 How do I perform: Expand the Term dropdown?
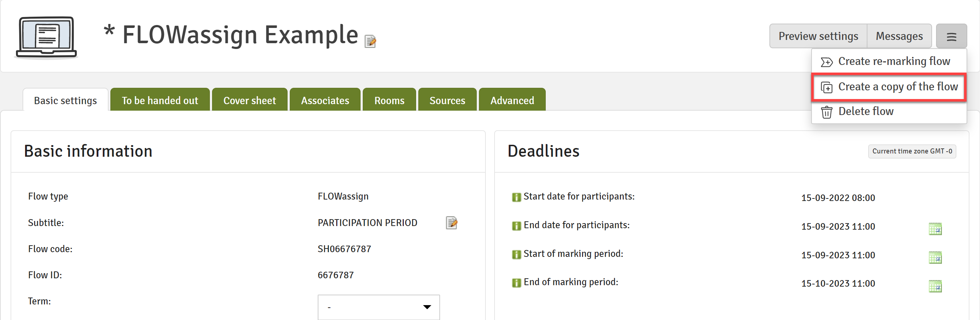pyautogui.click(x=379, y=307)
